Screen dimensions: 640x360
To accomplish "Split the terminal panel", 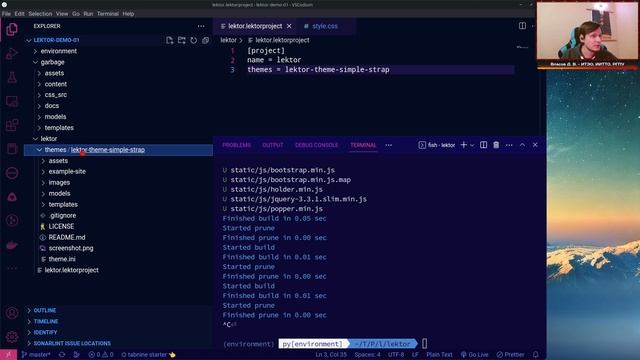I will [x=483, y=145].
